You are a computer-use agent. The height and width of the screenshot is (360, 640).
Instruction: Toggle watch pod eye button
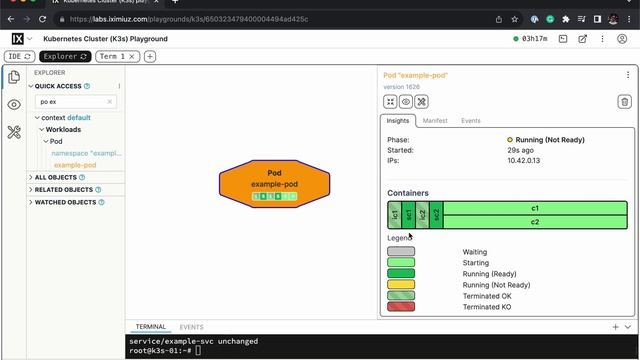406,102
